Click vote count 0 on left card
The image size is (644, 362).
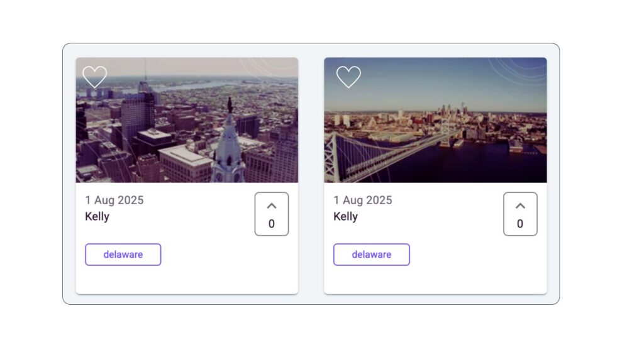point(272,224)
